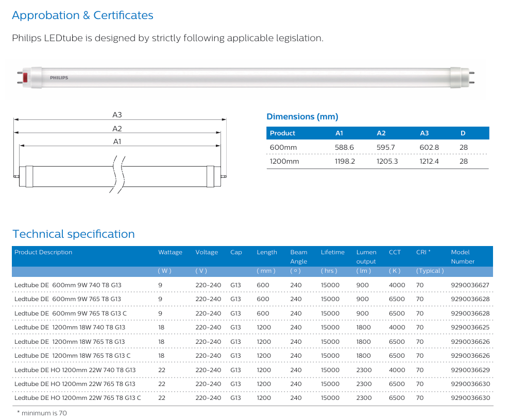Select Ledtube DE HO 1200mm 22W 765 T8 G13 C row
This screenshot has width=509, height=420.
tap(252, 398)
